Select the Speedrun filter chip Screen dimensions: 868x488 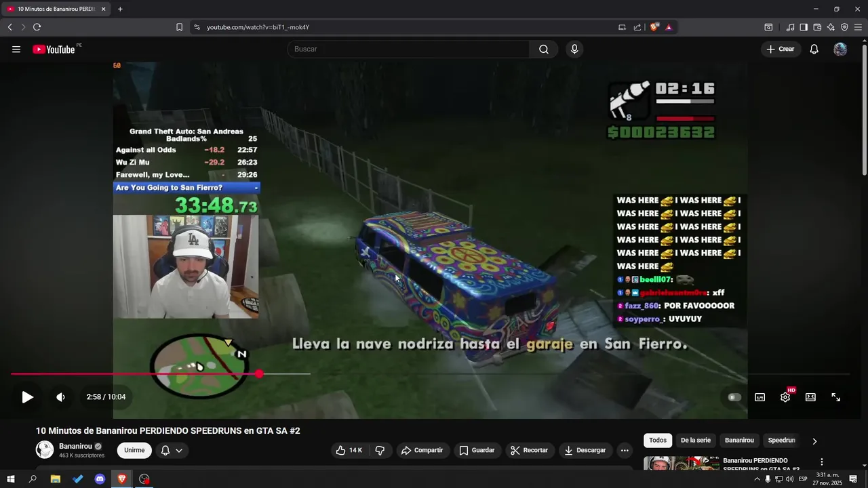pos(781,441)
